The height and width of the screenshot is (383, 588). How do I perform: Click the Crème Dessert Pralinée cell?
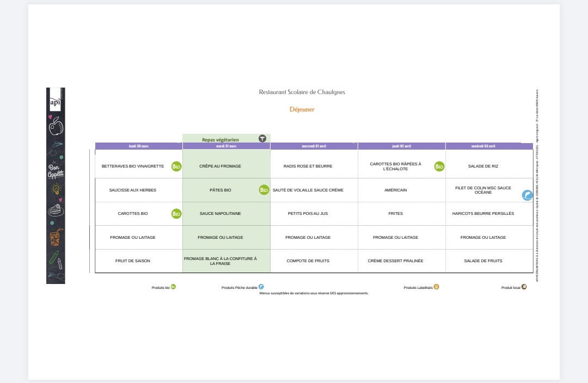pos(395,261)
